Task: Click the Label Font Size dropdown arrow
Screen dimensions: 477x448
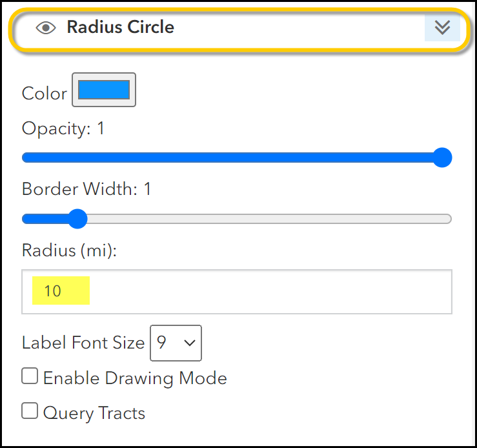Action: click(x=190, y=343)
